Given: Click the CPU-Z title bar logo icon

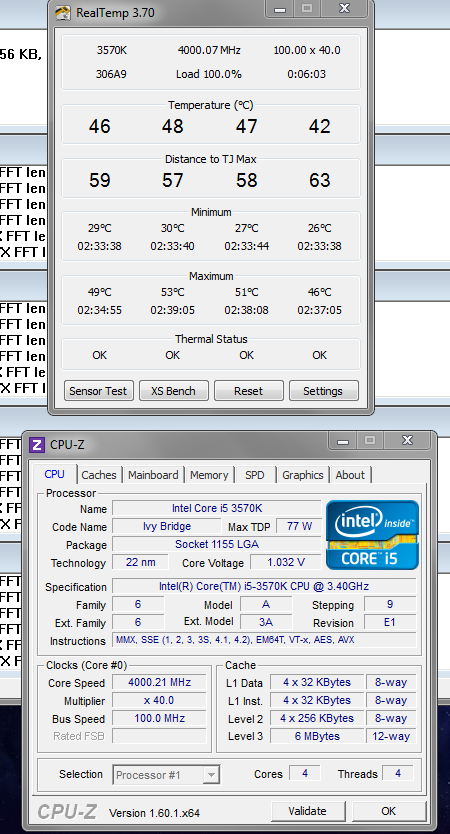Looking at the screenshot, I should pyautogui.click(x=37, y=445).
